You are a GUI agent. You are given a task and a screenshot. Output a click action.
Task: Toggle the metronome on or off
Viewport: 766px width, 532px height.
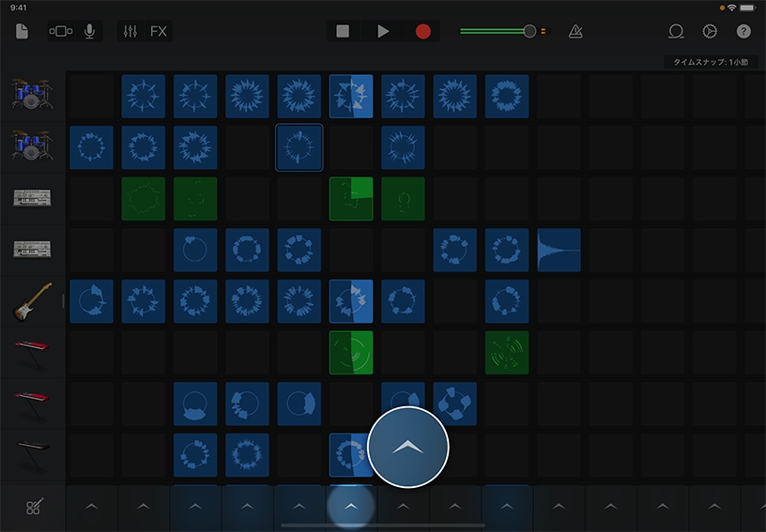[x=575, y=31]
